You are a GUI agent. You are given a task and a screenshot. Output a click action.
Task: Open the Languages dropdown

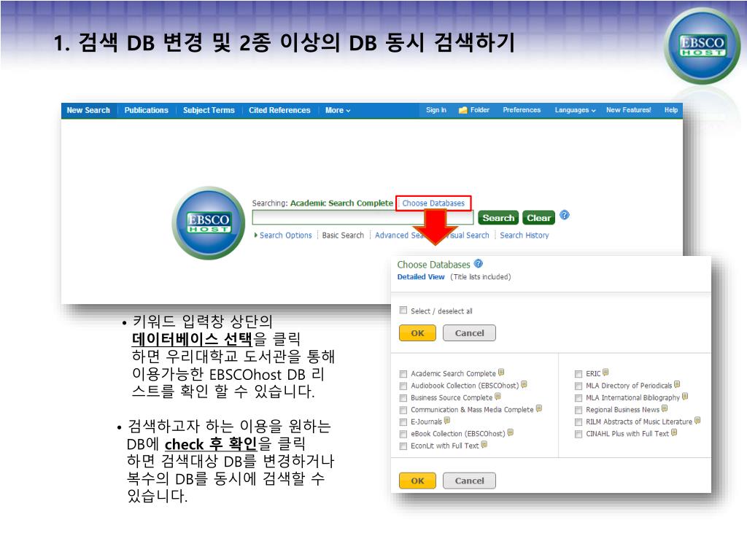pos(575,110)
